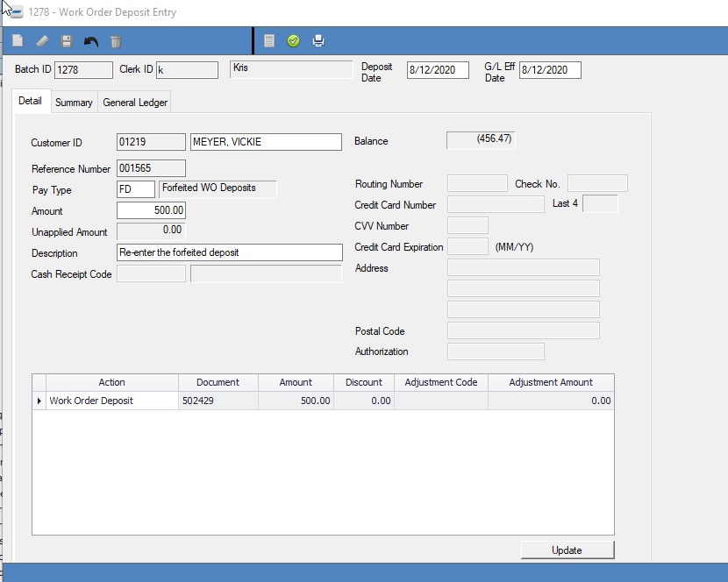Click the Edit pencil icon
This screenshot has width=728, height=582.
(42, 41)
